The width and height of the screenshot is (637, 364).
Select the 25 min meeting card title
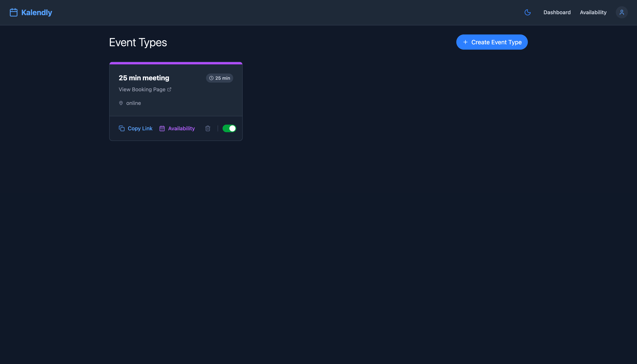(x=144, y=78)
